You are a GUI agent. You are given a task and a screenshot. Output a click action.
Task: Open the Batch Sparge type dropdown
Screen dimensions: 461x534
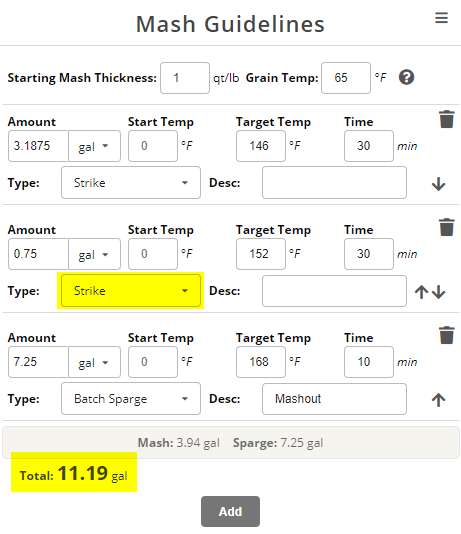(131, 398)
